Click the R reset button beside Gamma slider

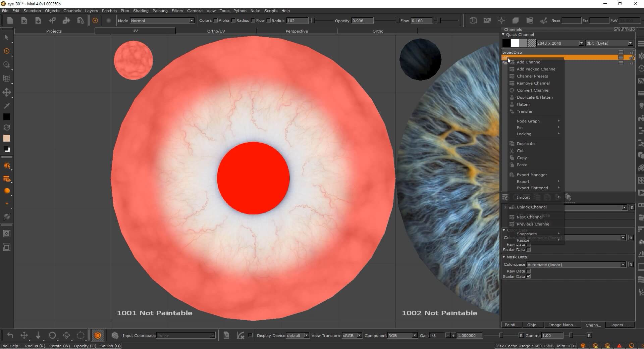click(589, 335)
